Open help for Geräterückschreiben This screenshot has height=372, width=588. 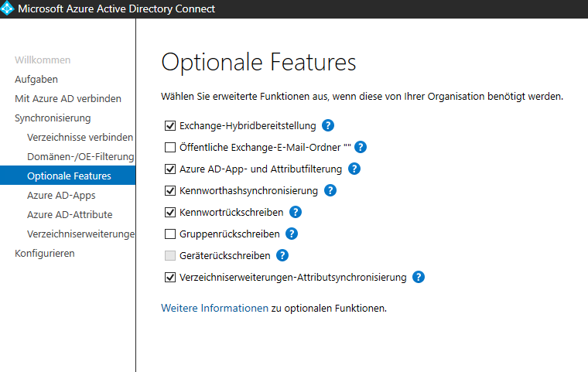tap(282, 255)
